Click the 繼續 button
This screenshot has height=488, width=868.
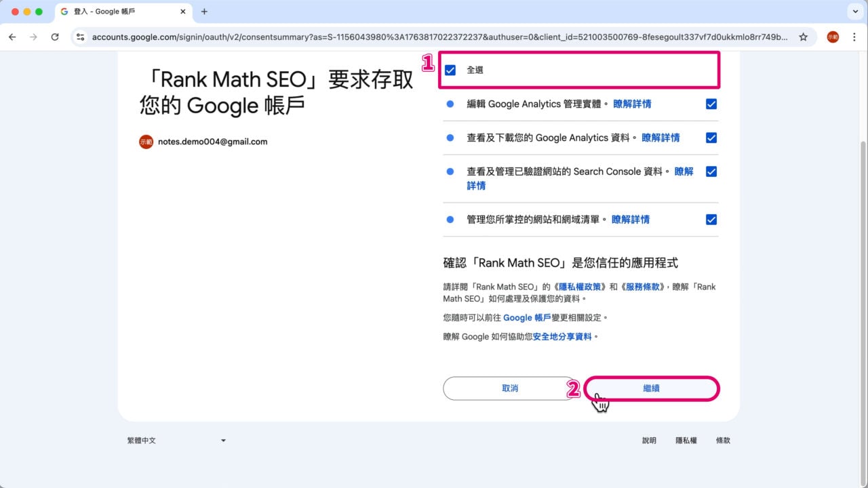(650, 388)
